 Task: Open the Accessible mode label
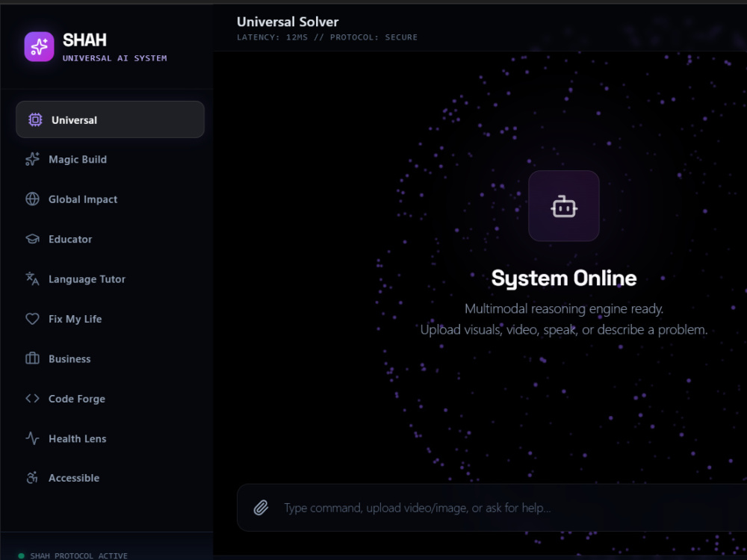click(x=74, y=478)
